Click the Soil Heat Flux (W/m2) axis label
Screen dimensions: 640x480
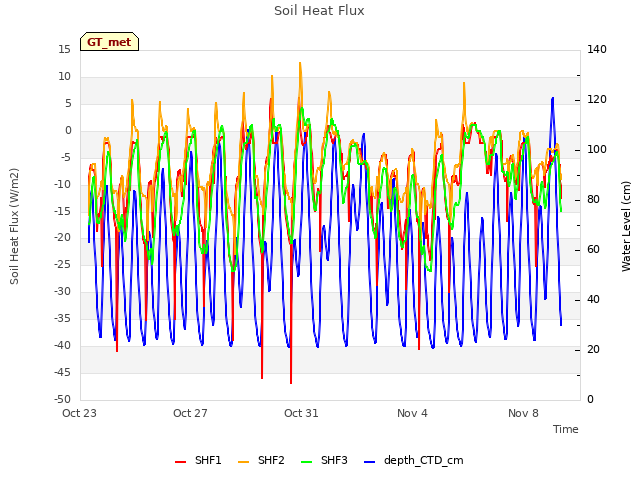[14, 226]
